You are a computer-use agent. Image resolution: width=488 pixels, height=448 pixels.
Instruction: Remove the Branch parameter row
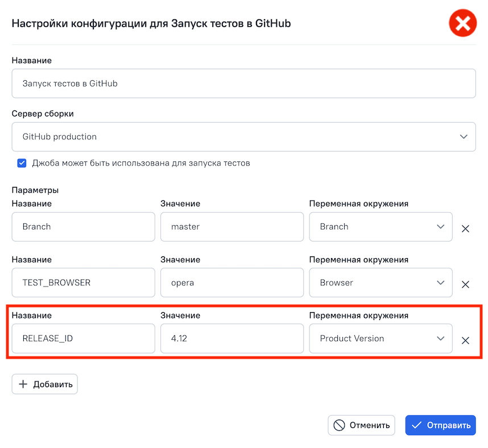[465, 229]
